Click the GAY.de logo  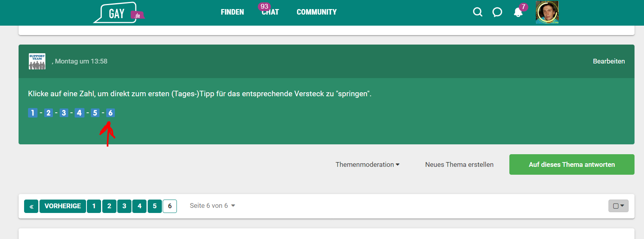[118, 13]
